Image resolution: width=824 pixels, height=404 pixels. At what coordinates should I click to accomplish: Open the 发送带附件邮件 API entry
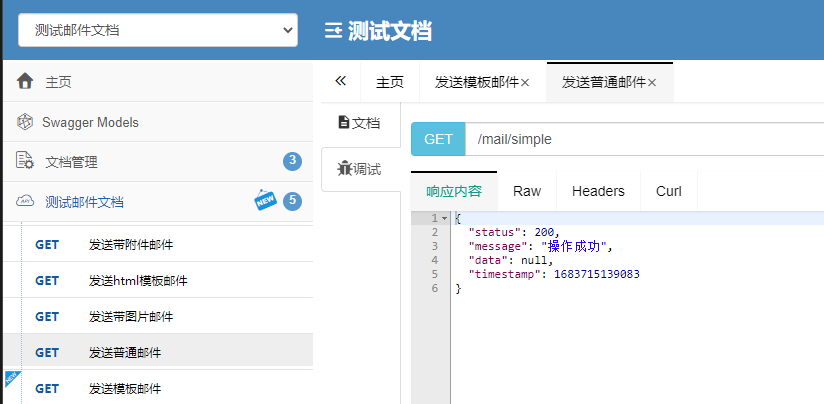(x=138, y=245)
